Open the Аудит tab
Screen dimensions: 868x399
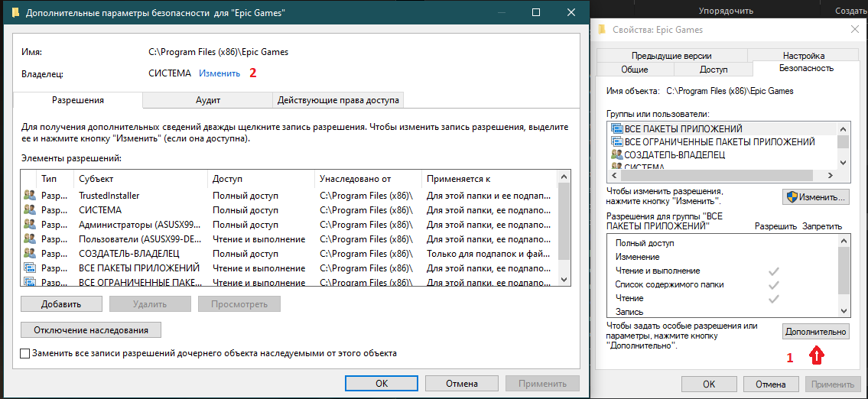[x=208, y=100]
